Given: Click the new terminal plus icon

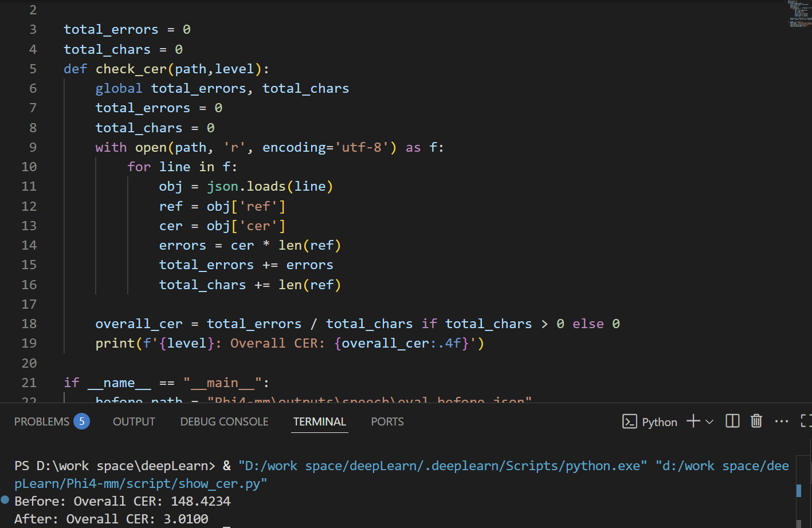Looking at the screenshot, I should pyautogui.click(x=693, y=421).
